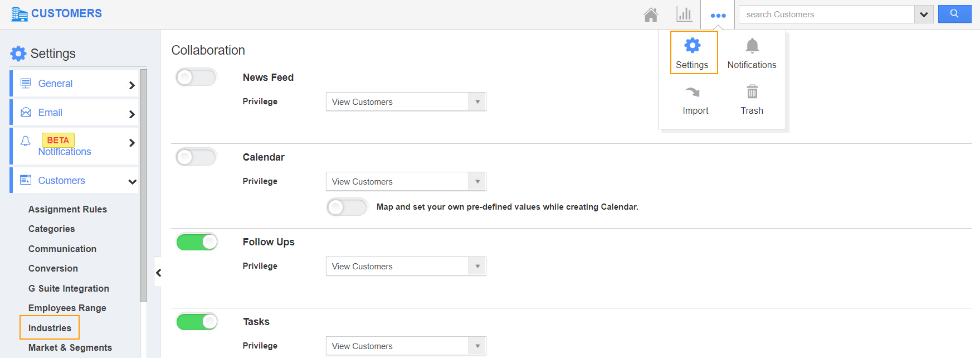
Task: Click the three-dots more options icon
Action: coord(718,15)
